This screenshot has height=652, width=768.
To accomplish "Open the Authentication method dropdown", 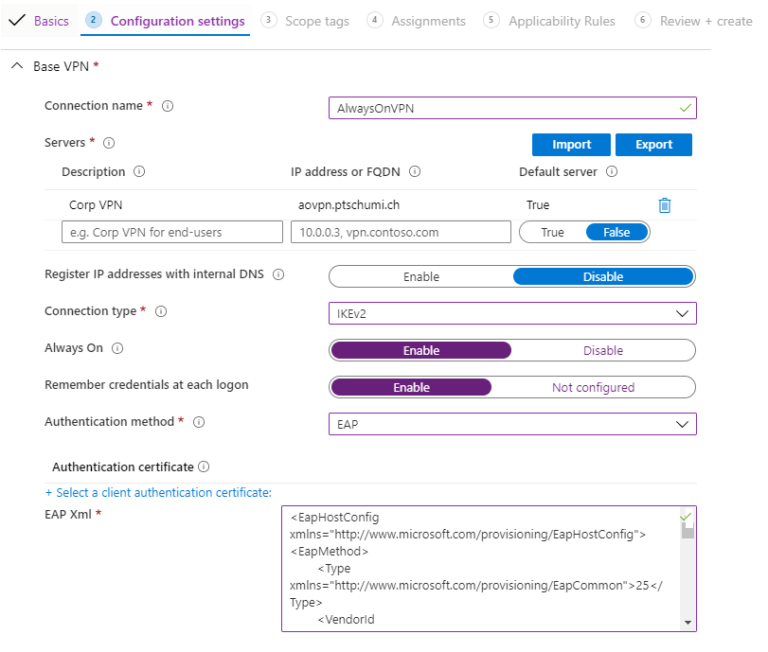I will 512,424.
